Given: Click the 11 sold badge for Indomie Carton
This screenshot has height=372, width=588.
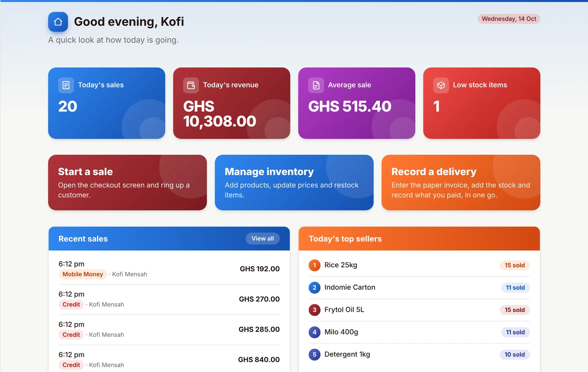Looking at the screenshot, I should [x=515, y=287].
